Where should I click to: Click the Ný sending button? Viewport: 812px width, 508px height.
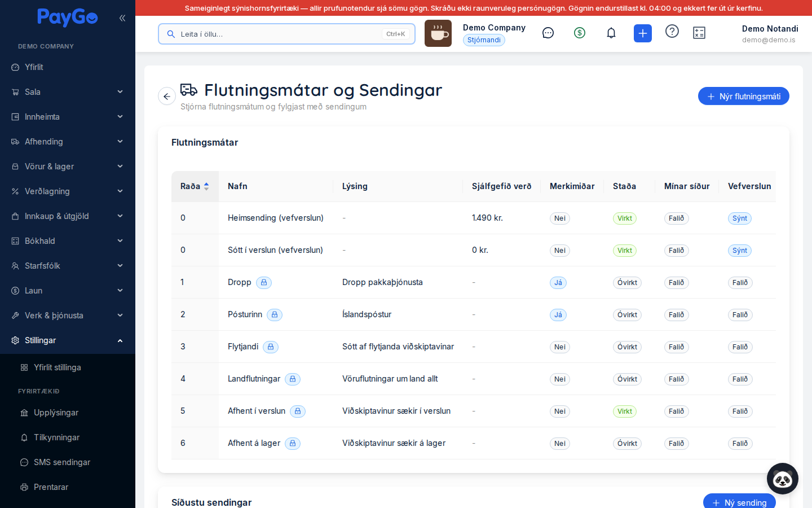(739, 501)
